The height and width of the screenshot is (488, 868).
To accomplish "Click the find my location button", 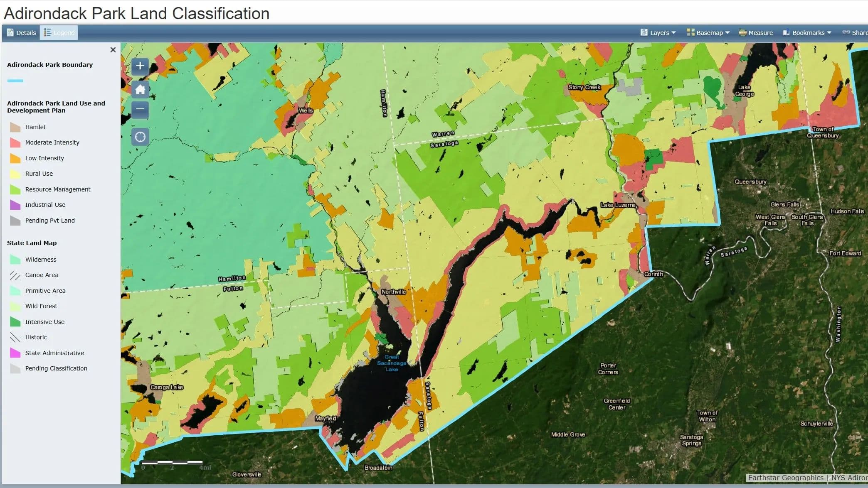I will (x=140, y=137).
